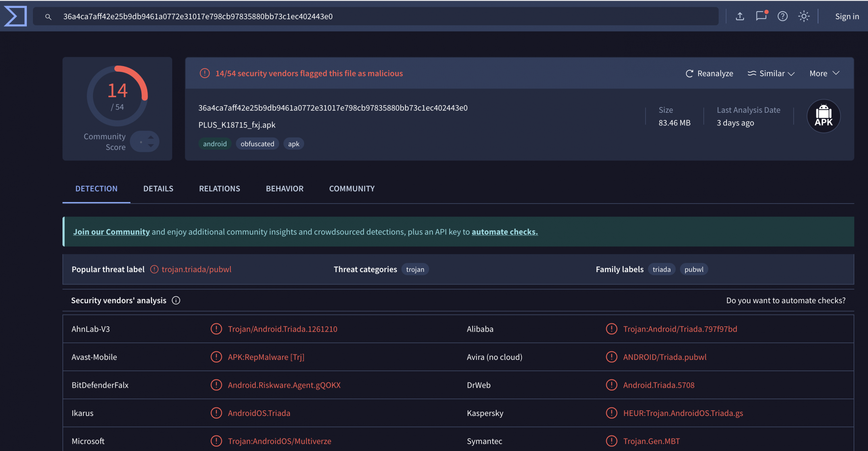Go to the COMMUNITY tab

[352, 189]
